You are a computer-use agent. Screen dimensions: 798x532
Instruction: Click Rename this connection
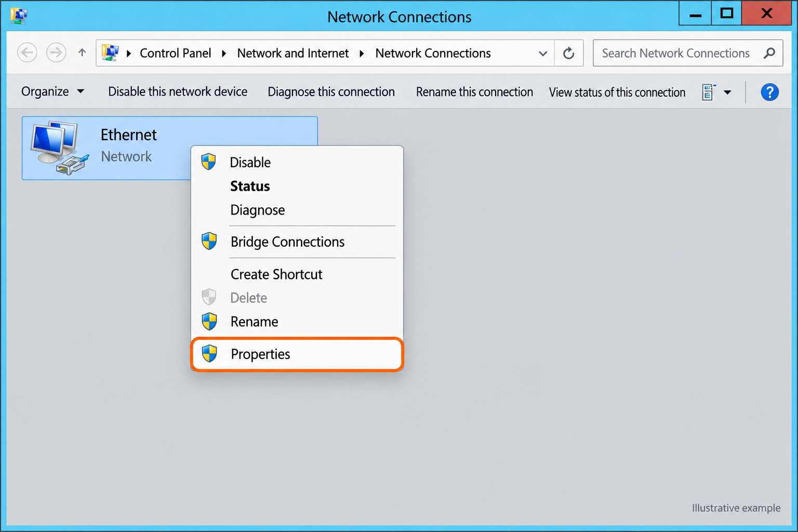[474, 92]
